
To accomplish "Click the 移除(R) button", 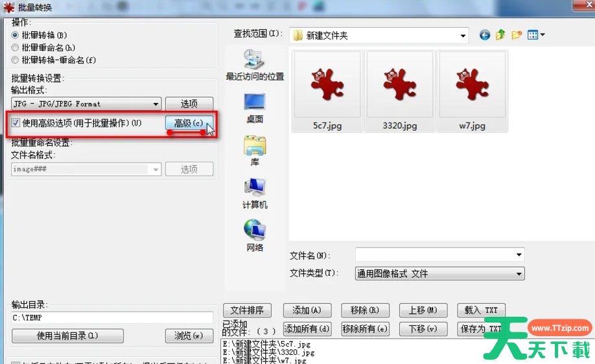I will click(x=365, y=310).
